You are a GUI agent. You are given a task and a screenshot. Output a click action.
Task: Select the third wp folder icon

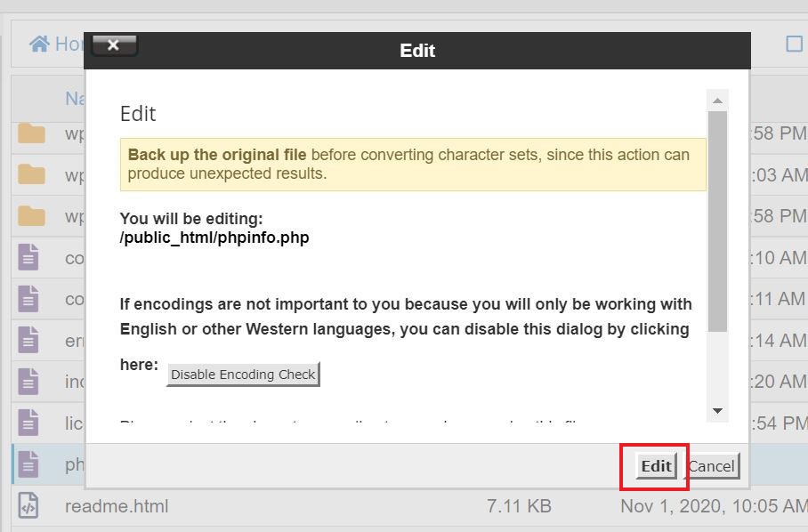click(31, 216)
